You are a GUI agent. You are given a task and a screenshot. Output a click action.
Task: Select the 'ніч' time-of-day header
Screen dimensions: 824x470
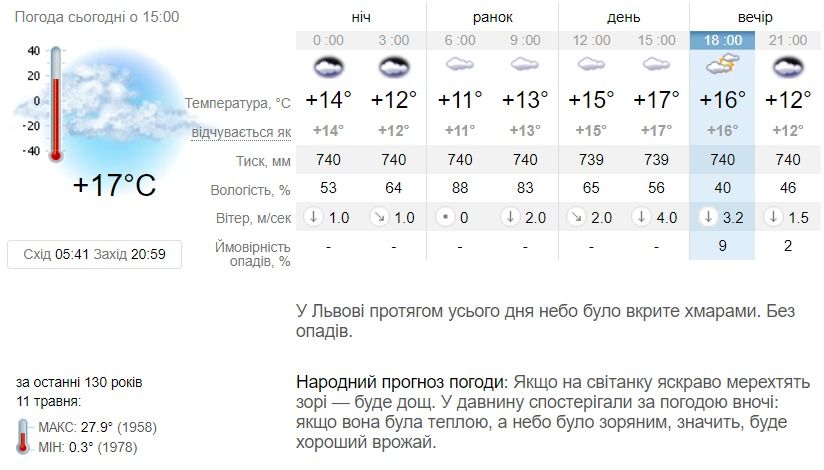(360, 18)
